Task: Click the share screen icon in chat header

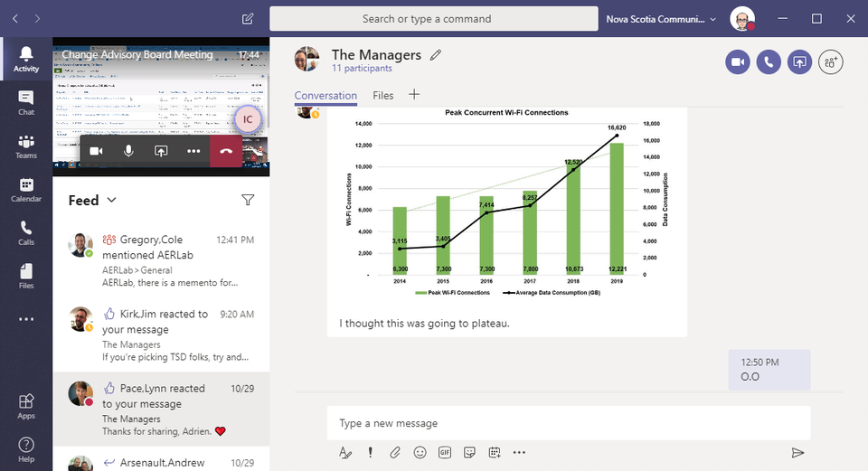Action: point(799,61)
